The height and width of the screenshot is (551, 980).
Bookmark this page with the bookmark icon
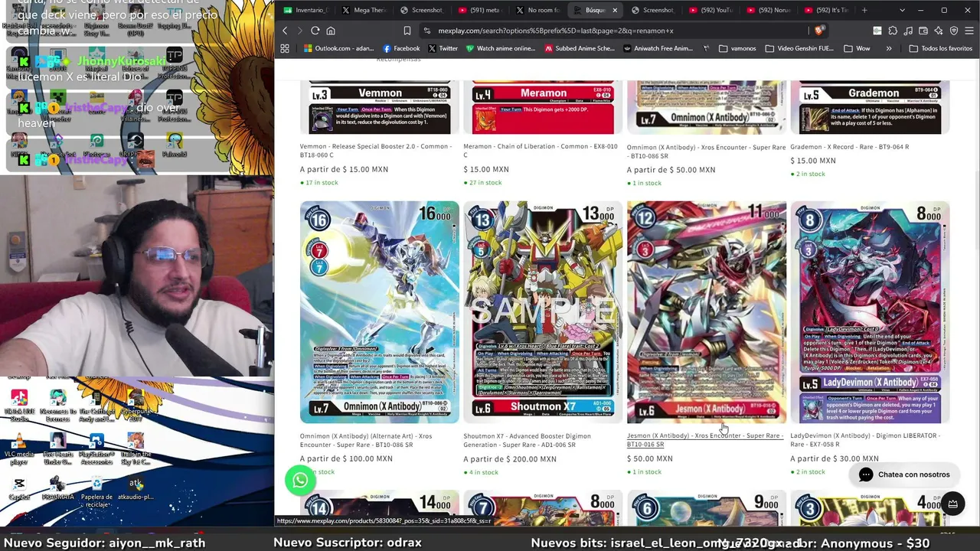(x=407, y=31)
